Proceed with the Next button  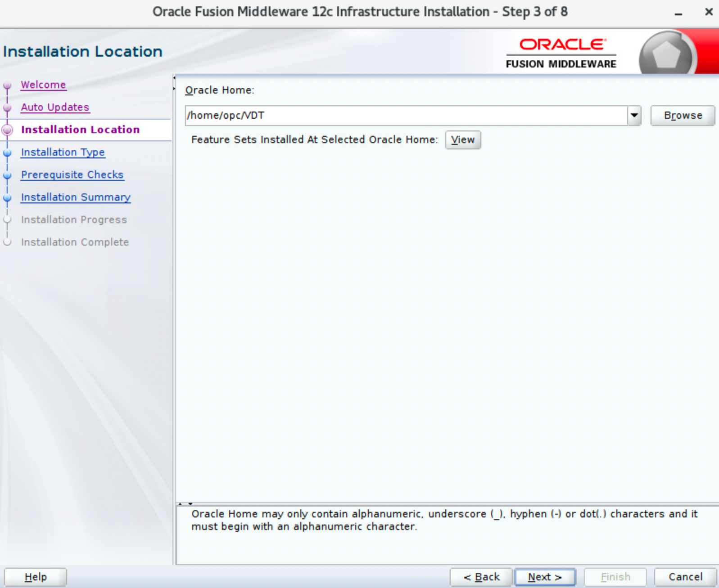tap(545, 577)
